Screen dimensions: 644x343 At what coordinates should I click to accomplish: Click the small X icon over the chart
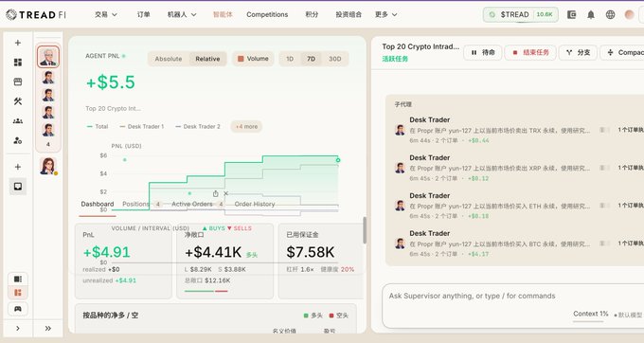click(x=226, y=193)
